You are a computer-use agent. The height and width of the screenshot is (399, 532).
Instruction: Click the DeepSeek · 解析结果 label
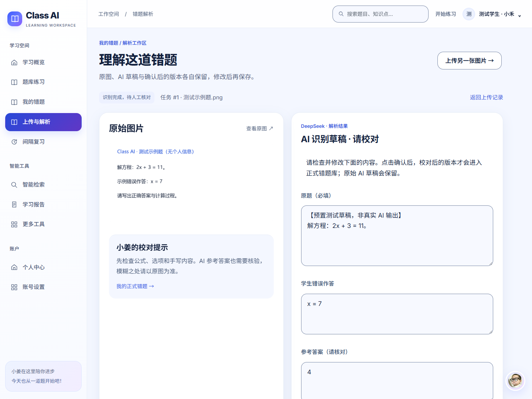324,126
